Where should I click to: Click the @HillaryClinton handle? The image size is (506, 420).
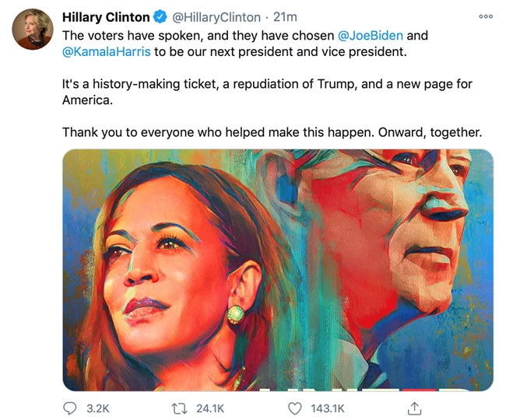coord(216,17)
